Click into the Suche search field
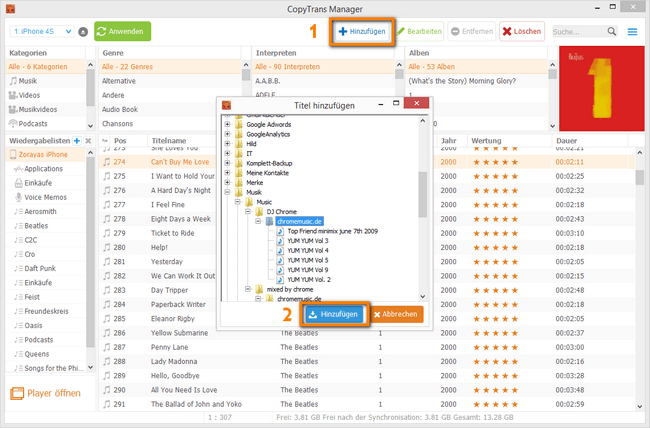 (x=579, y=32)
